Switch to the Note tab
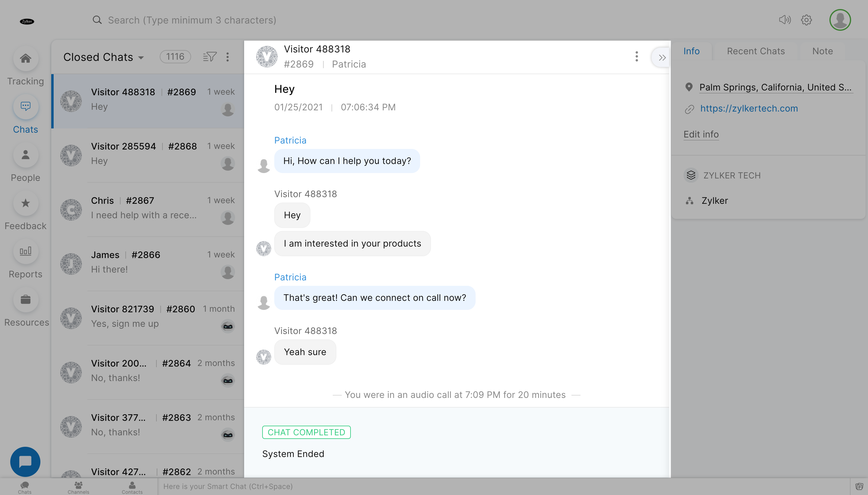The image size is (868, 495). click(x=822, y=51)
